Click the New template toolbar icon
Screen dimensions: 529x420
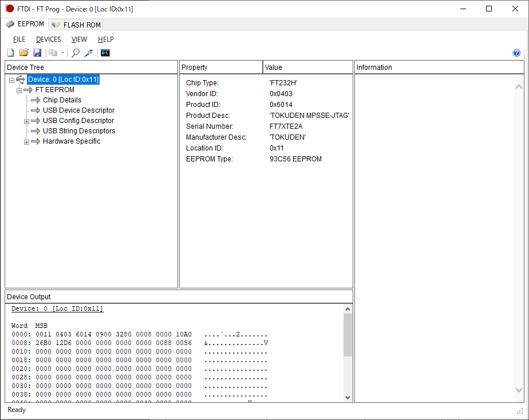10,53
